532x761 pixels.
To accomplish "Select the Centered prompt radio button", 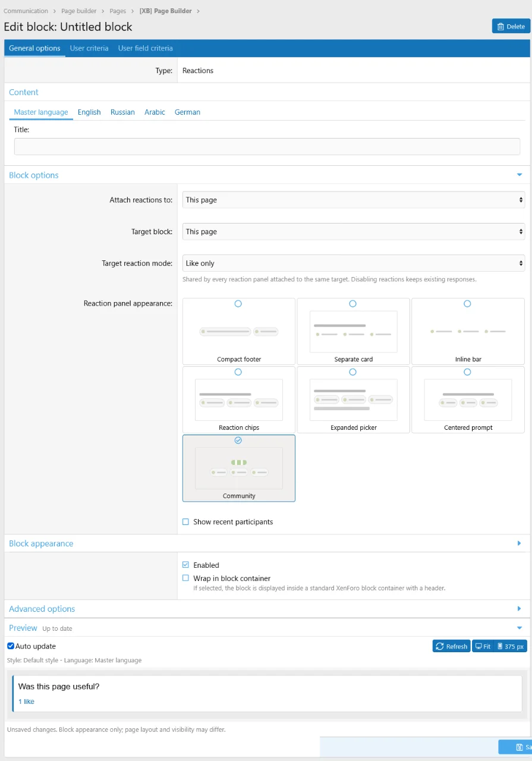I will [467, 372].
